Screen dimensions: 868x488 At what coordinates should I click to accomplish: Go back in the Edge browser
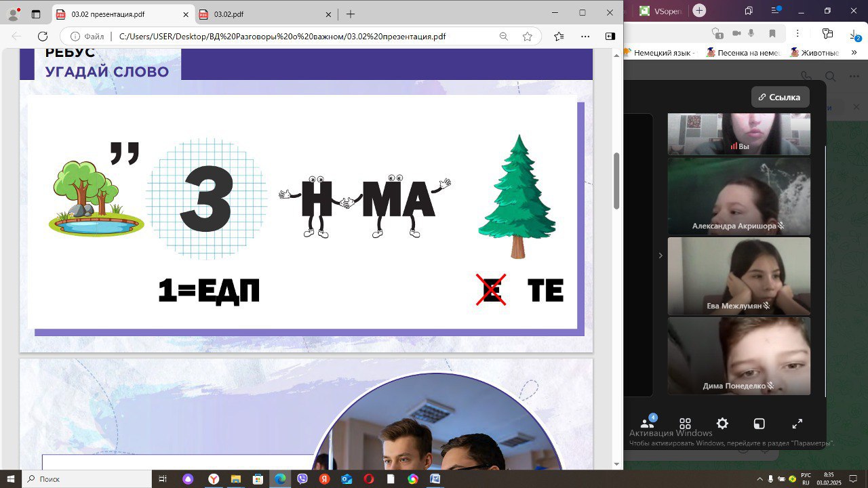(x=16, y=37)
